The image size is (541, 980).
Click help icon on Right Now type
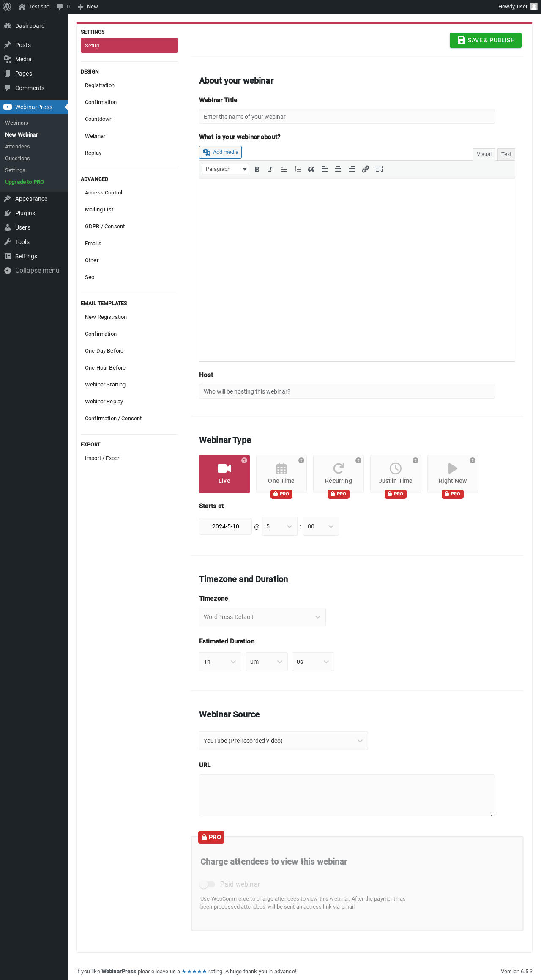tap(473, 460)
